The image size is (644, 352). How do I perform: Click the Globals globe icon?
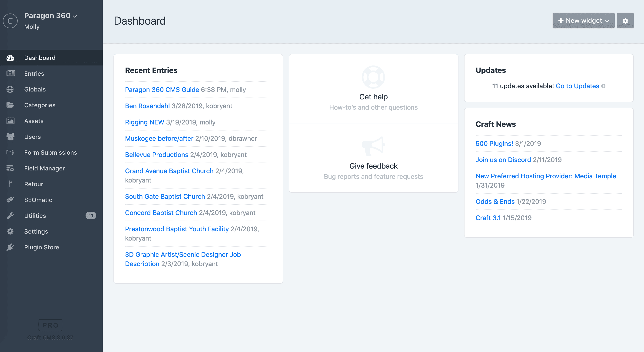(10, 89)
